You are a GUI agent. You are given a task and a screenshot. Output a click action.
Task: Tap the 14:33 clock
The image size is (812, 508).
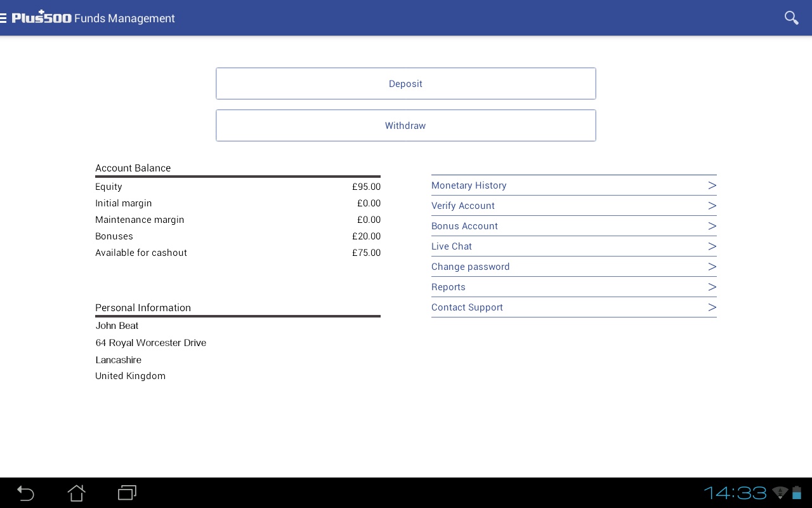(x=735, y=493)
